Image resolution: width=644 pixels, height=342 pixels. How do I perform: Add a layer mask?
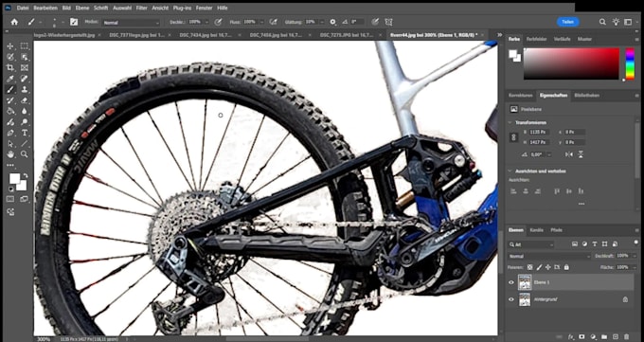point(582,336)
